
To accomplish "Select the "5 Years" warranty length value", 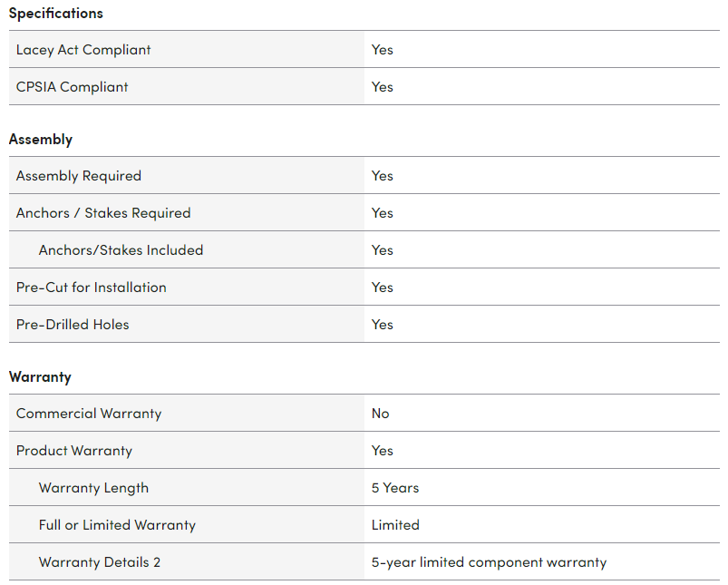I will tap(395, 488).
